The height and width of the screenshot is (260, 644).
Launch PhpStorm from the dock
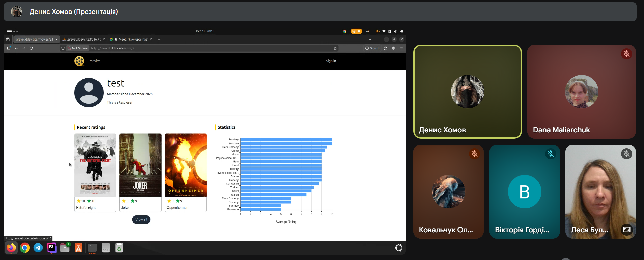click(x=51, y=248)
